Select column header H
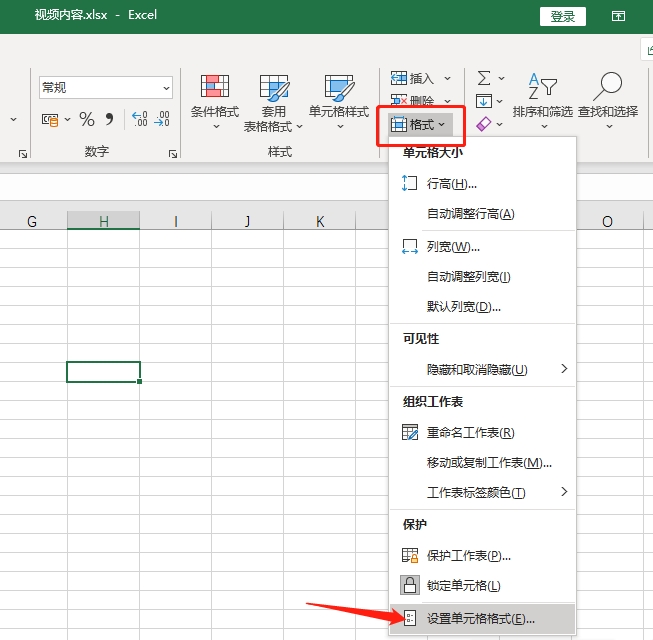 pyautogui.click(x=104, y=221)
